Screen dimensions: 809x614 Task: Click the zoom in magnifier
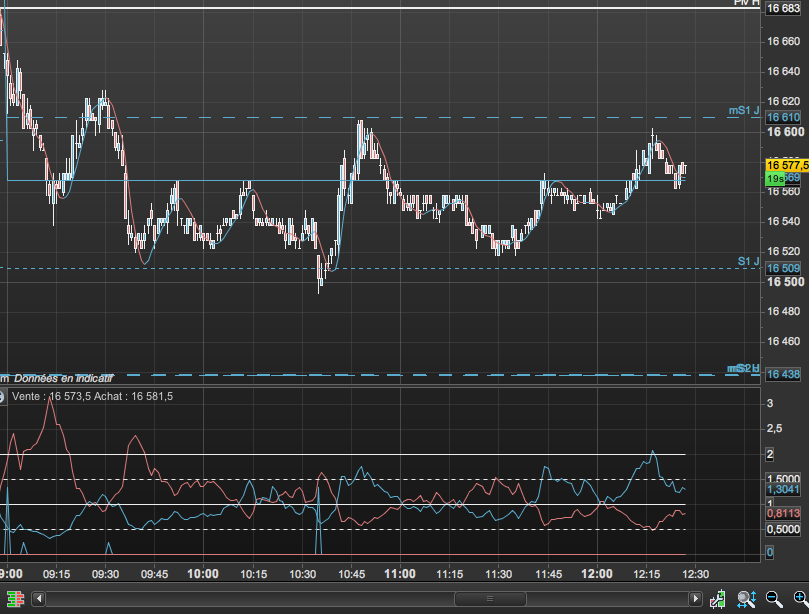pyautogui.click(x=800, y=599)
